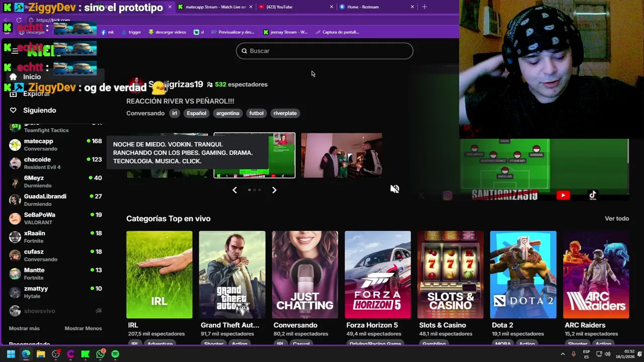Open Ver todo for top categories
Image resolution: width=644 pixels, height=362 pixels.
[617, 219]
